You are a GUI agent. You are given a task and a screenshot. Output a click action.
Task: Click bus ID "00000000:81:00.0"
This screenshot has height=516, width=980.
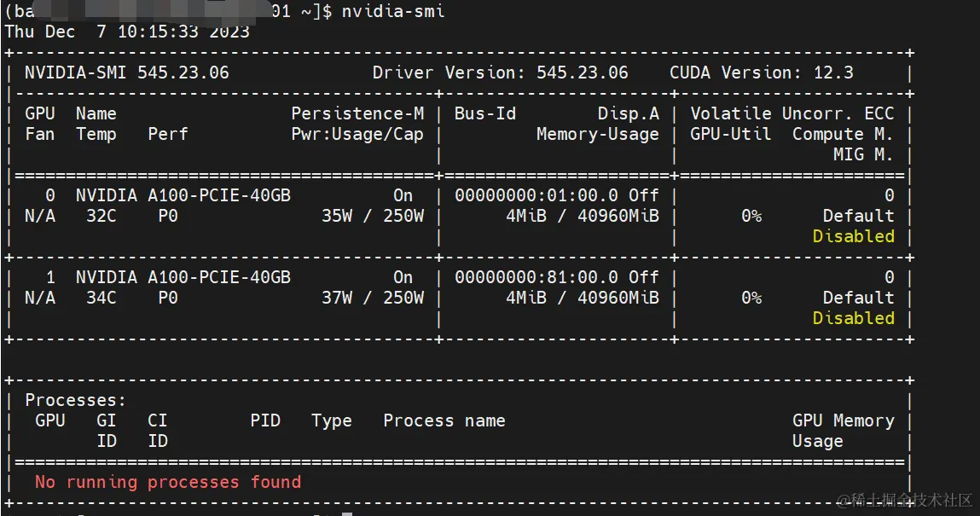536,277
